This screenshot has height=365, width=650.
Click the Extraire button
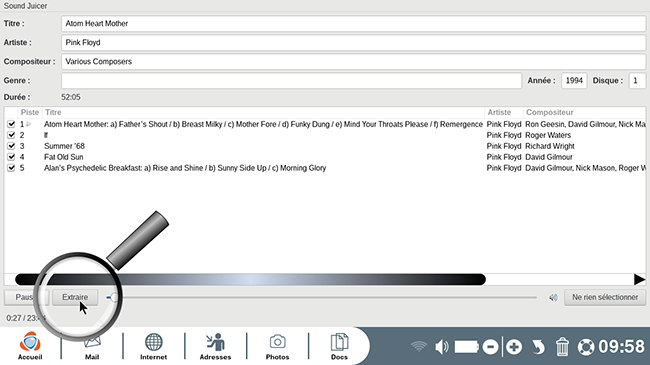pyautogui.click(x=75, y=297)
